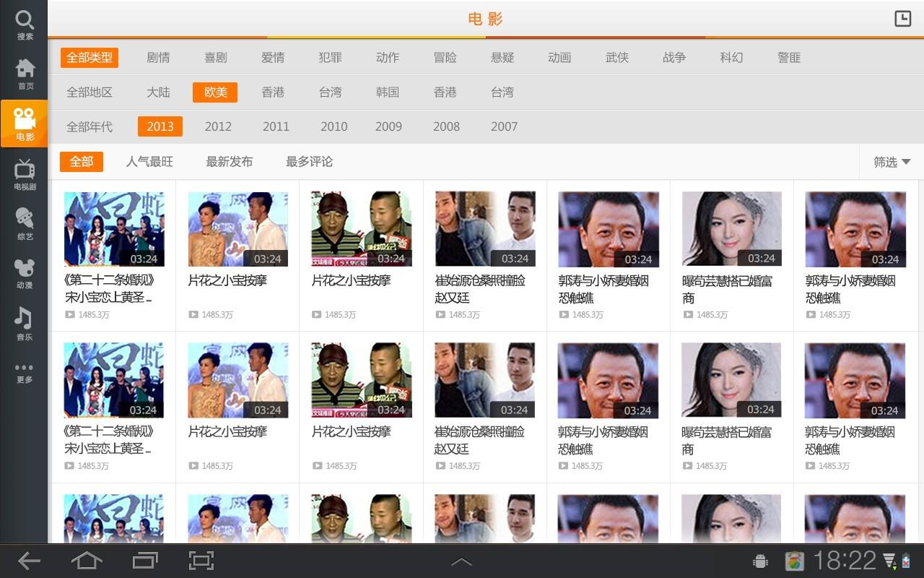
Task: Filter by 科幻 genre
Action: (731, 57)
